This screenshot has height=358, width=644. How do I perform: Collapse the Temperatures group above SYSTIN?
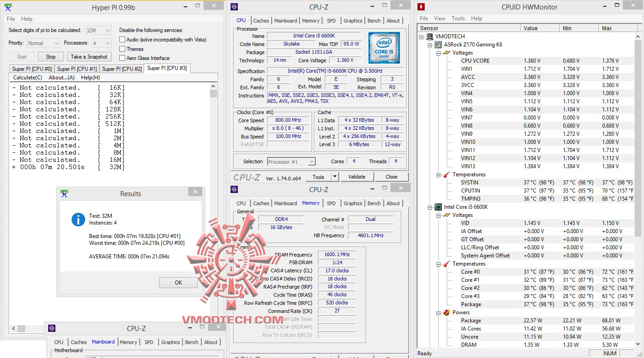coord(438,174)
